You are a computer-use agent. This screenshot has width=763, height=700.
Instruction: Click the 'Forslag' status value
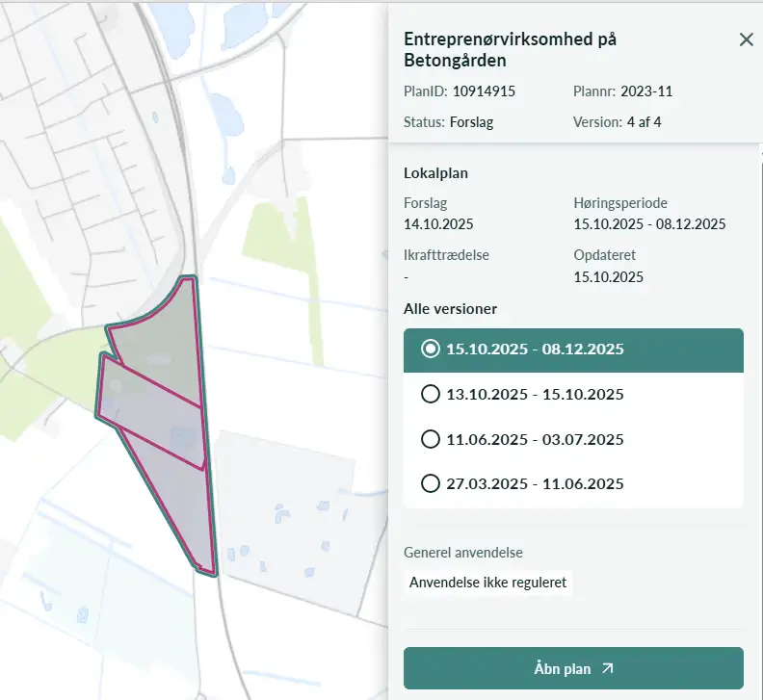(x=471, y=122)
